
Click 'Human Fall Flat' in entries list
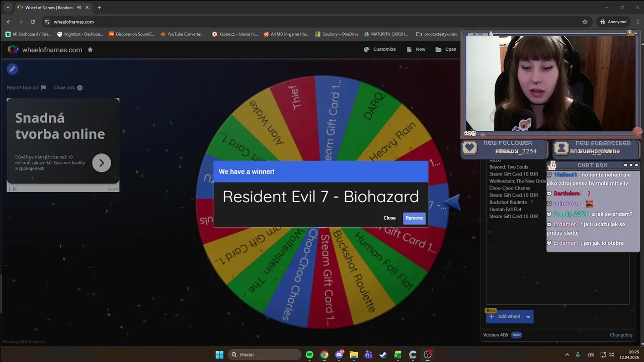(505, 209)
